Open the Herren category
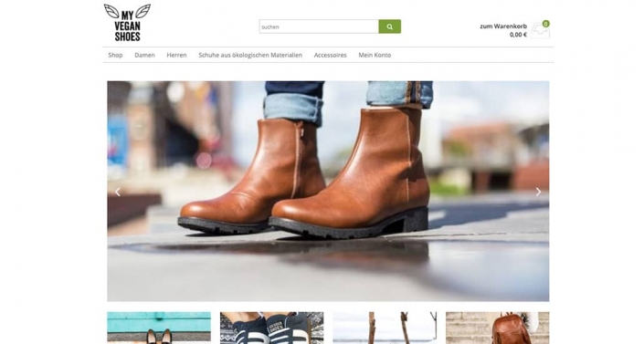Image resolution: width=644 pixels, height=344 pixels. pos(176,55)
